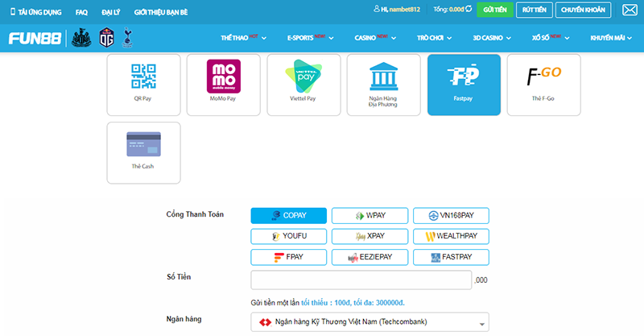The image size is (644, 336).
Task: Select Thẻ Cash payment method
Action: pos(143,152)
